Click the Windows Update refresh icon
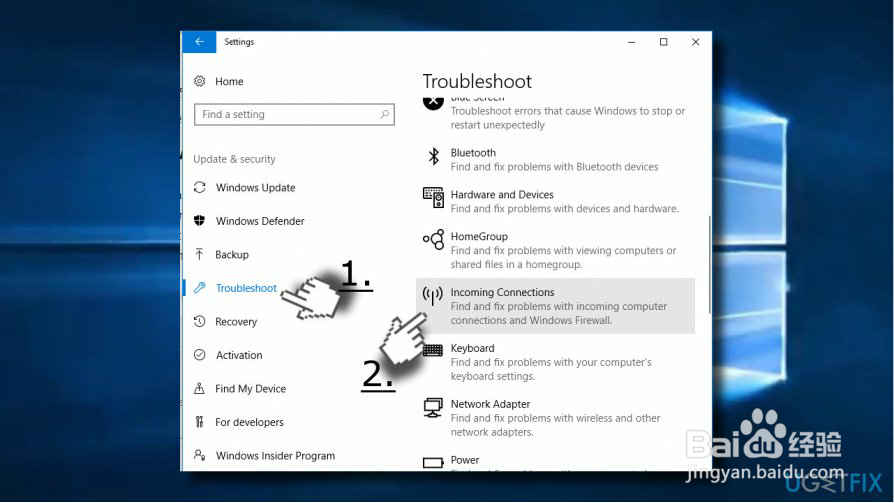The height and width of the screenshot is (503, 894). click(200, 187)
